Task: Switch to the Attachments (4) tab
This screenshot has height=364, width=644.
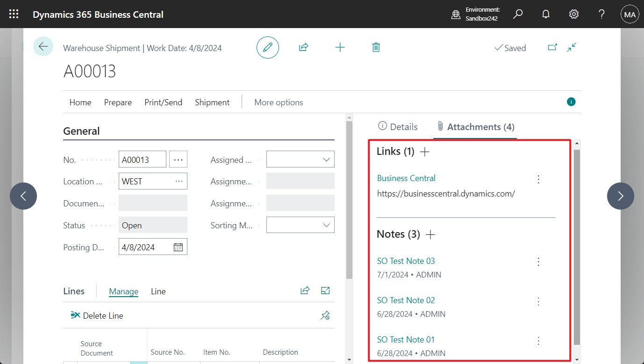Action: click(x=475, y=127)
